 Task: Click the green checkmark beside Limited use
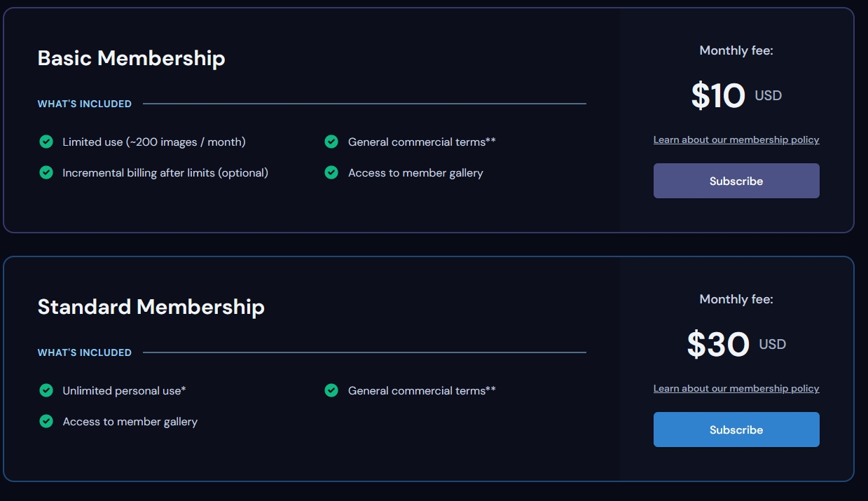(46, 142)
